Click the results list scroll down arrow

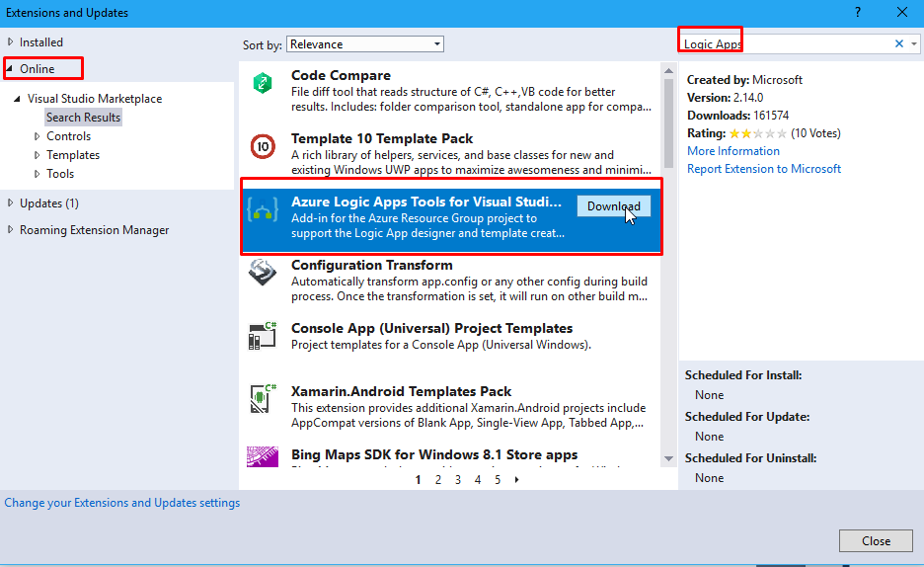[x=669, y=458]
